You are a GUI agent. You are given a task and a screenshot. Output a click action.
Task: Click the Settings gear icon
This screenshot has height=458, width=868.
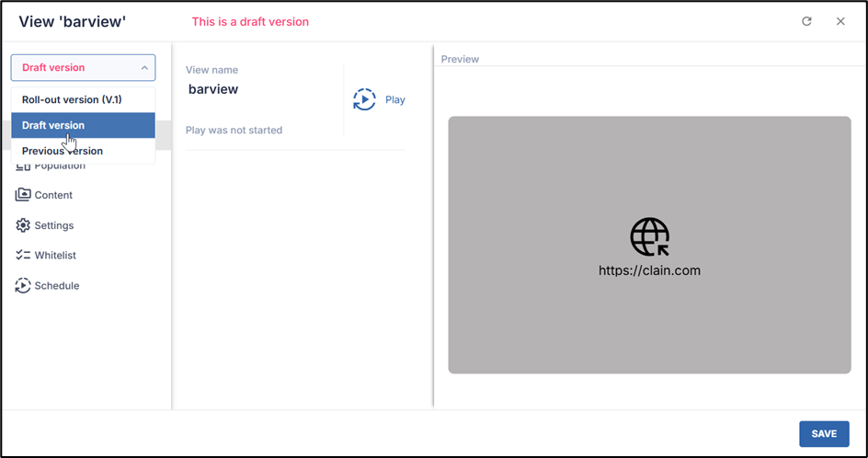(x=23, y=225)
